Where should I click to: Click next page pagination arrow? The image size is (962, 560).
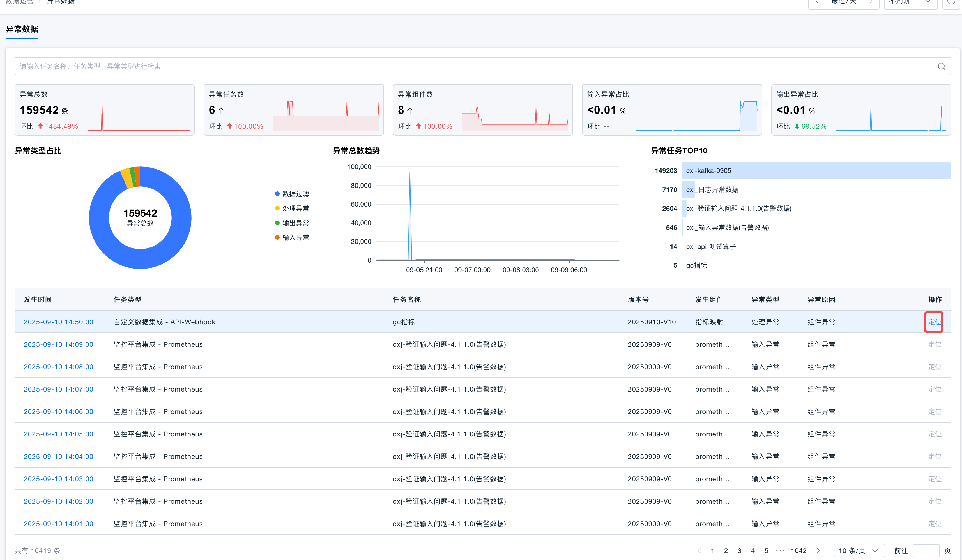[x=818, y=550]
